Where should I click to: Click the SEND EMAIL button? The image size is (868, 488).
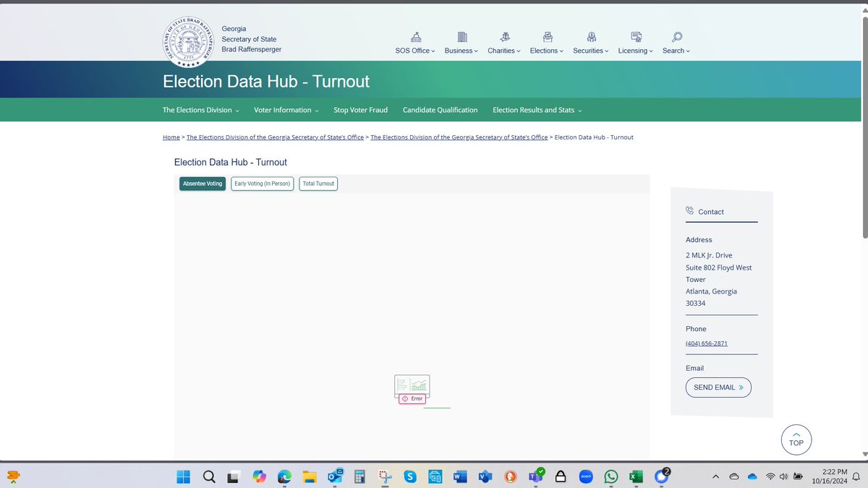tap(718, 387)
